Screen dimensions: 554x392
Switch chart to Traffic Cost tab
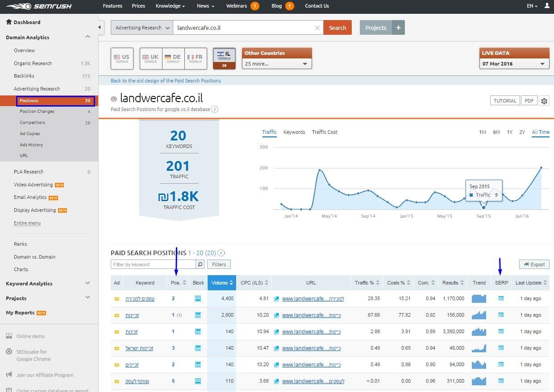325,132
